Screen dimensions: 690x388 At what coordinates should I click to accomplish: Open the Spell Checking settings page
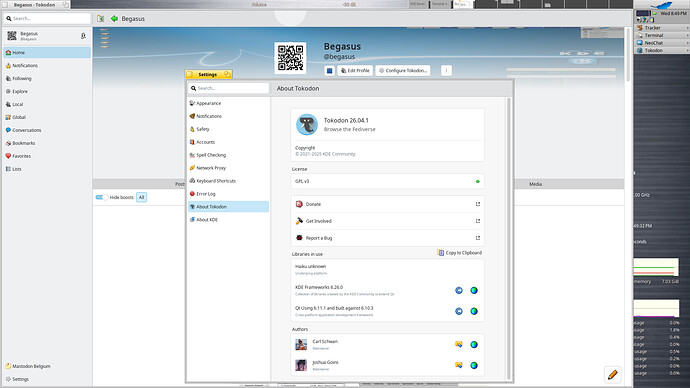(228, 155)
